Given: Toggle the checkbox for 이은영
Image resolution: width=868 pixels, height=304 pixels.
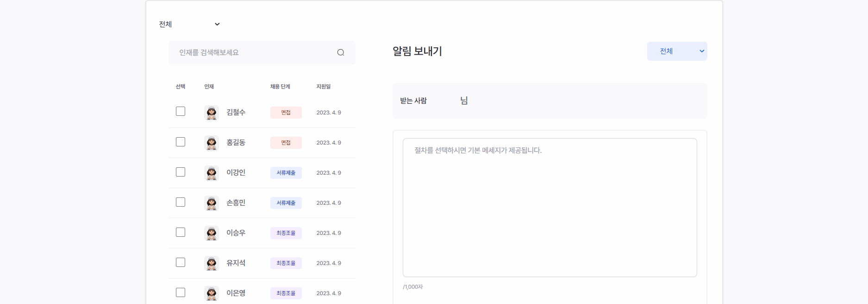Looking at the screenshot, I should (x=181, y=292).
